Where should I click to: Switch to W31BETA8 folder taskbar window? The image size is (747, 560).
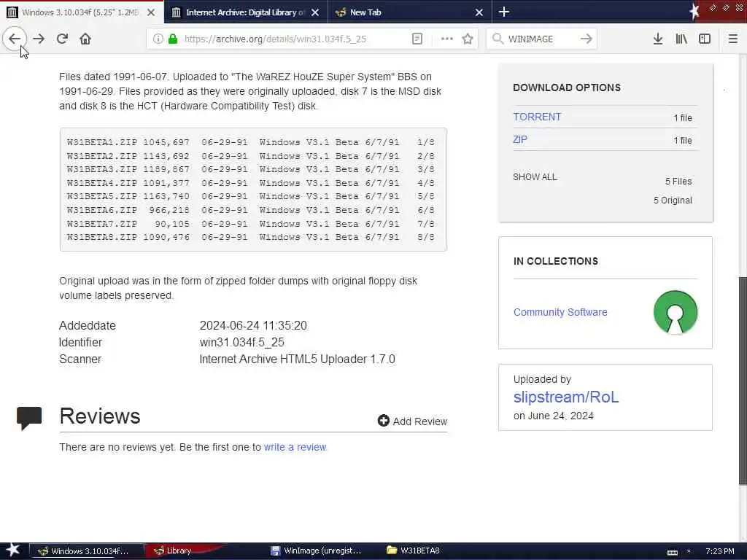(x=414, y=551)
